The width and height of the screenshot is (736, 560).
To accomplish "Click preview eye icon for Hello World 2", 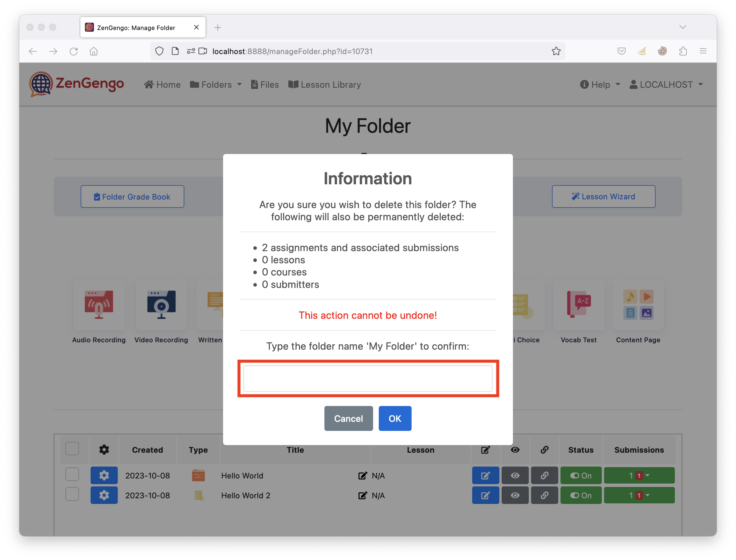I will click(515, 495).
